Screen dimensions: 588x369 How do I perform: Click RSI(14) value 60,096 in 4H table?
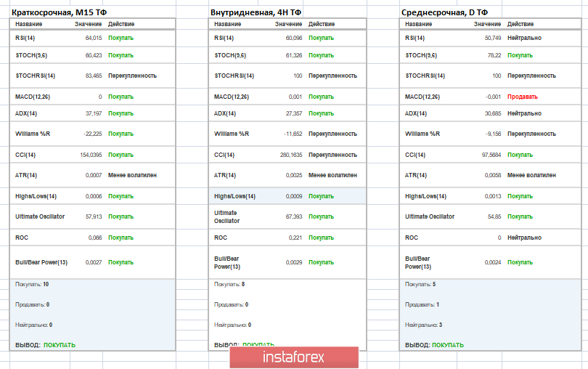[293, 38]
